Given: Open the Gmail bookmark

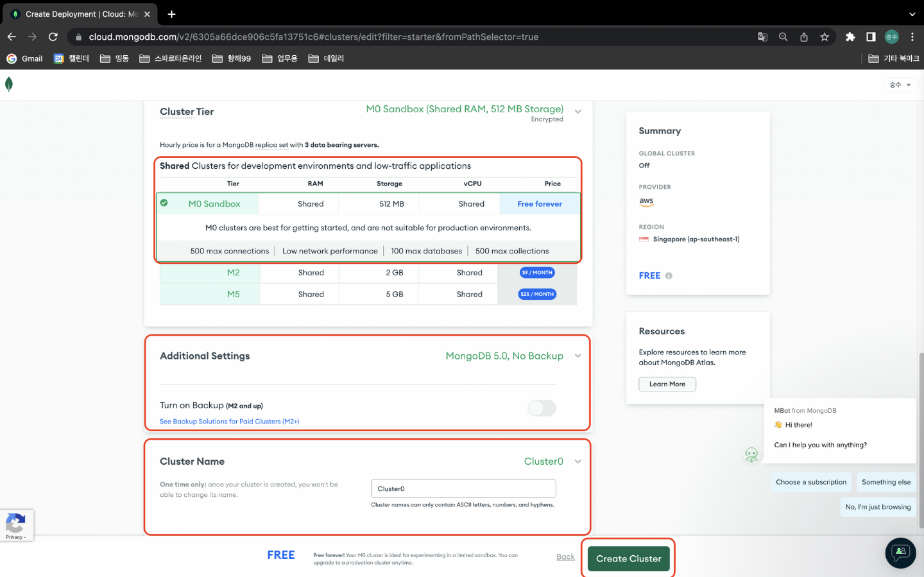Looking at the screenshot, I should 24,58.
